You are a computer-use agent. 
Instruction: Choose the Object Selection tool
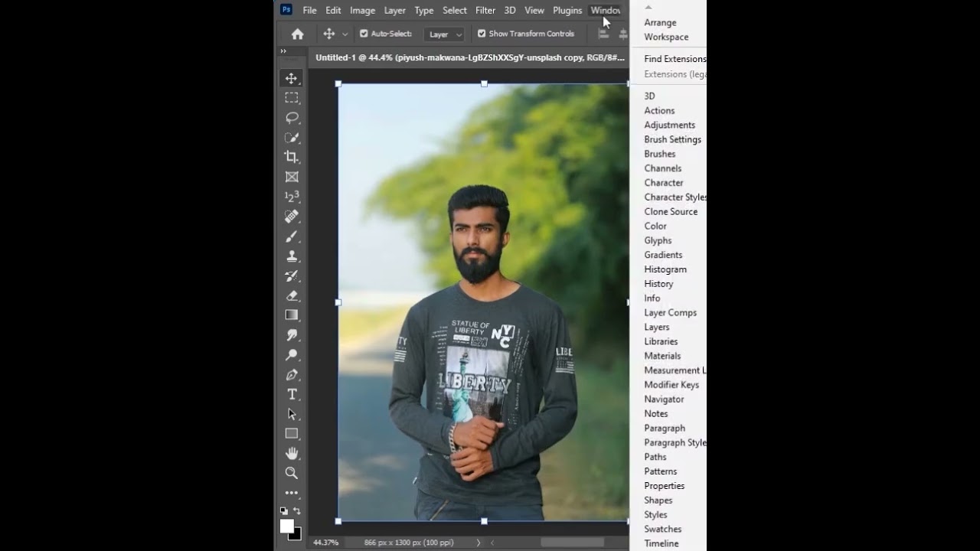click(x=292, y=138)
